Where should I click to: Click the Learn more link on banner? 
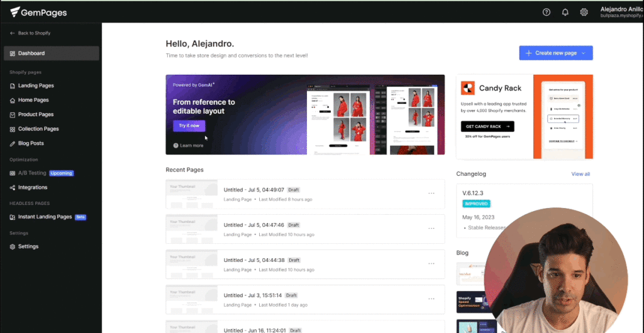coord(191,145)
